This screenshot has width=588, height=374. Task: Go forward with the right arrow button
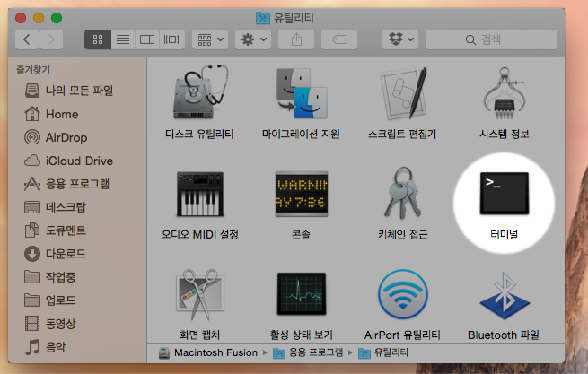[x=51, y=39]
